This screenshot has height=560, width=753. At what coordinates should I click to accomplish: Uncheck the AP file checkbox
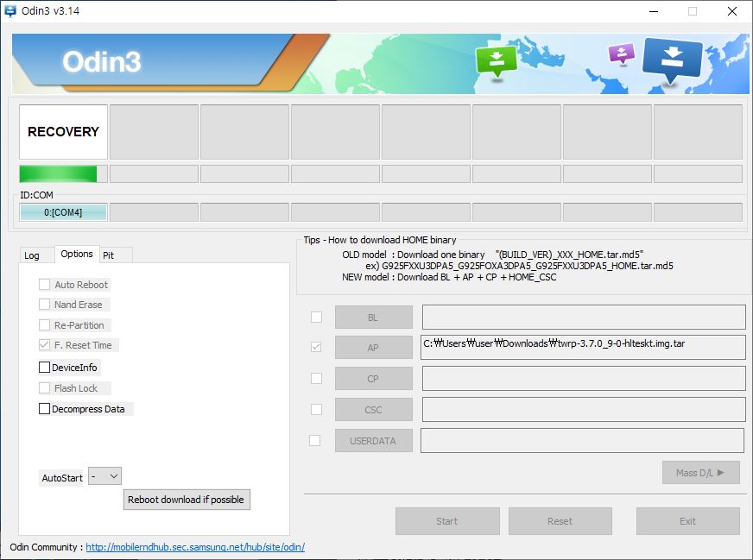pos(316,347)
